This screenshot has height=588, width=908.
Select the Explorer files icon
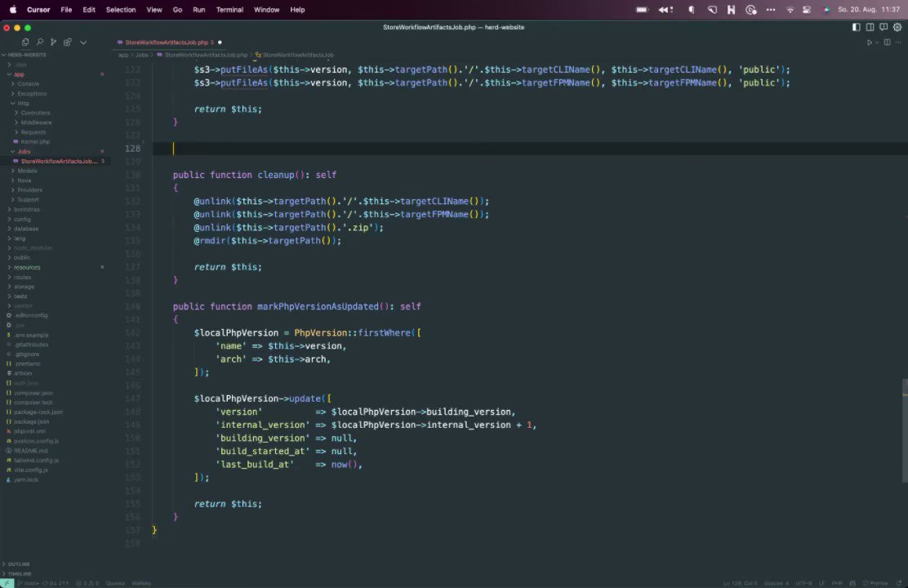pyautogui.click(x=25, y=42)
